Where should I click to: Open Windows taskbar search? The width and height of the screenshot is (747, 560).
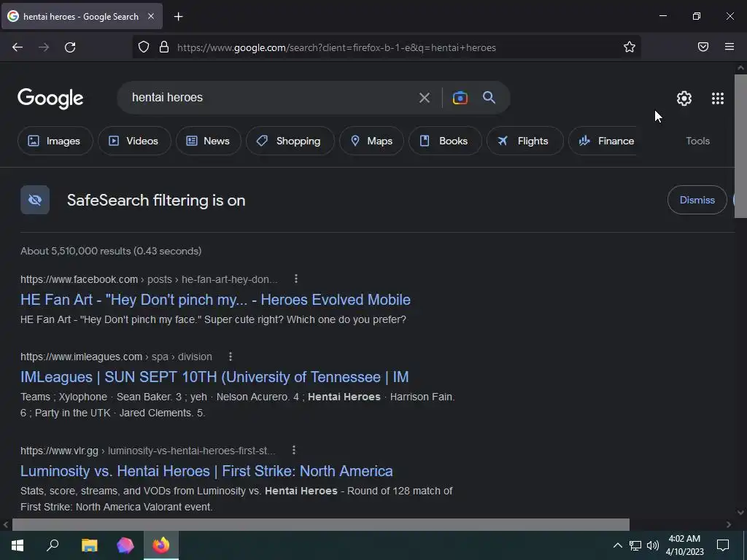(x=53, y=545)
